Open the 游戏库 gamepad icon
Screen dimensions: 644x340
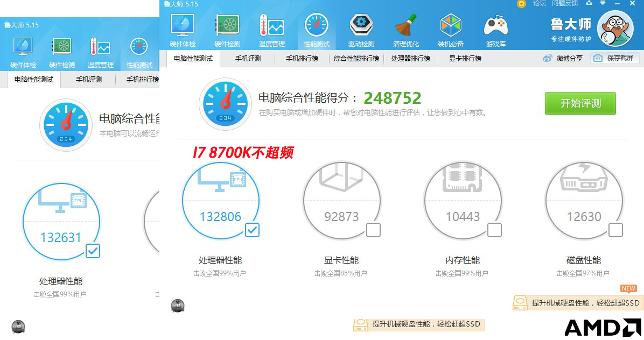click(x=496, y=25)
